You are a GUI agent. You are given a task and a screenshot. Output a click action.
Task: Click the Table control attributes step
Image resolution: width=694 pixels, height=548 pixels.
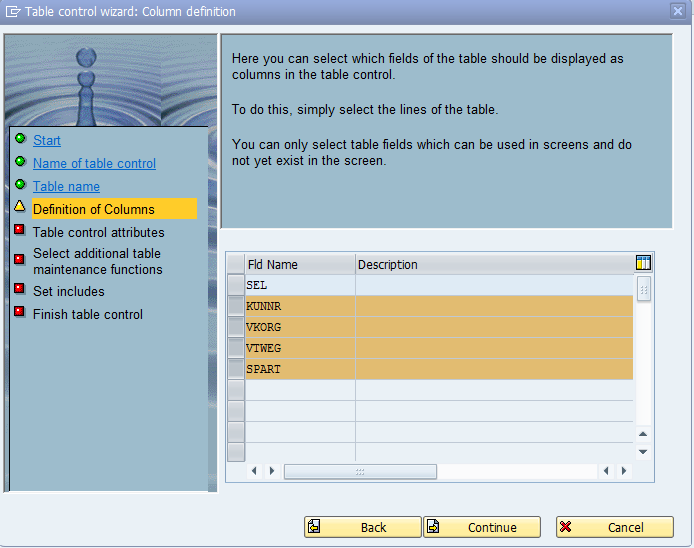click(99, 232)
